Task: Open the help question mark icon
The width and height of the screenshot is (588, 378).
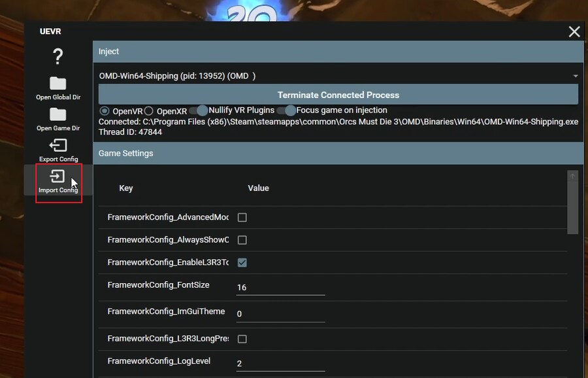Action: click(57, 57)
